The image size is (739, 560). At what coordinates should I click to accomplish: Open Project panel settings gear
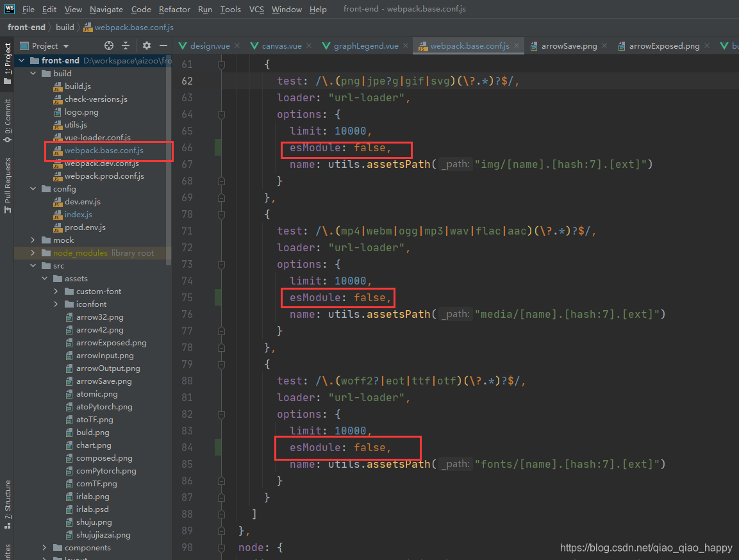click(x=147, y=45)
